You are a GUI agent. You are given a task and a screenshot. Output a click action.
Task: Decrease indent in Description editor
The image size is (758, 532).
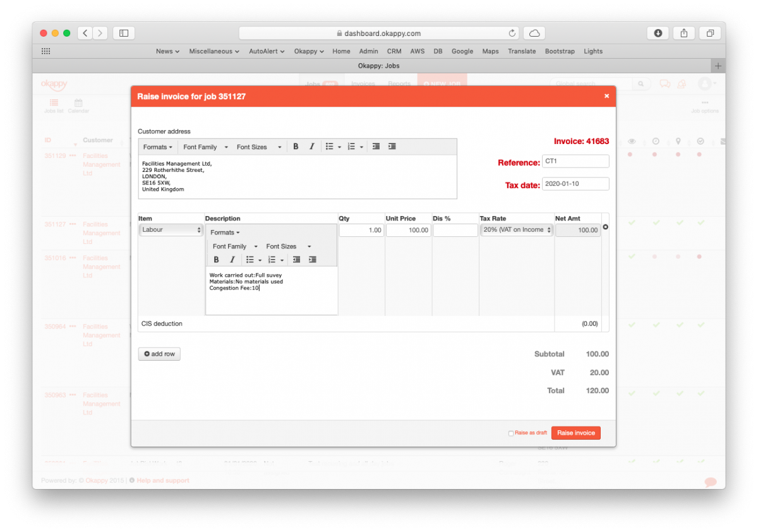point(296,260)
